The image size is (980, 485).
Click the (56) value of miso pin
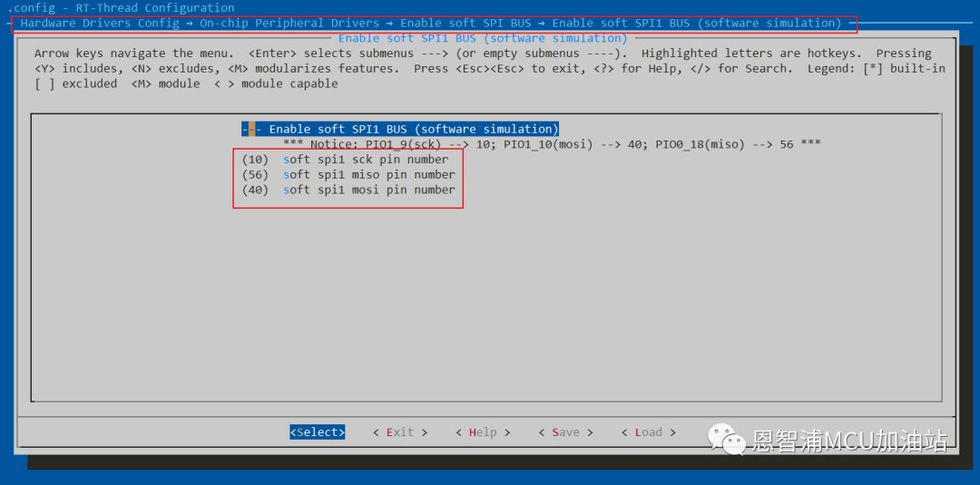point(255,174)
